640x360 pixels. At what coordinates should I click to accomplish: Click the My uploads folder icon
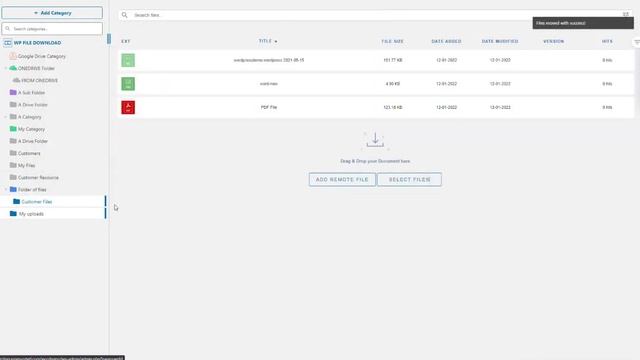13,214
